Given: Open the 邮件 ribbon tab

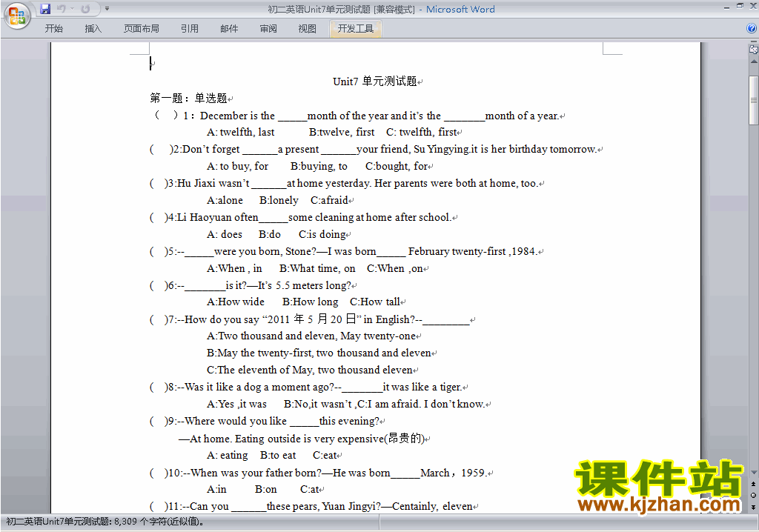Looking at the screenshot, I should click(x=229, y=29).
